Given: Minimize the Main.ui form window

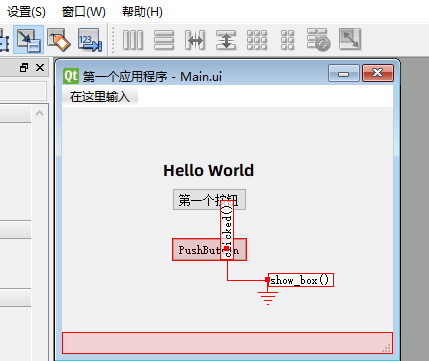Looking at the screenshot, I should pyautogui.click(x=344, y=73).
